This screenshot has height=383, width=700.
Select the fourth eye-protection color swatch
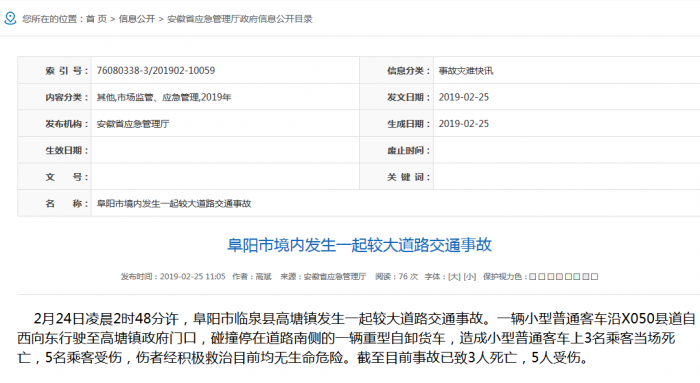[x=559, y=277]
